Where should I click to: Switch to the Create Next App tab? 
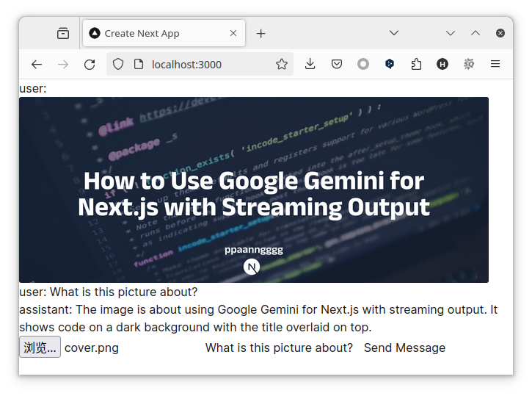[164, 33]
